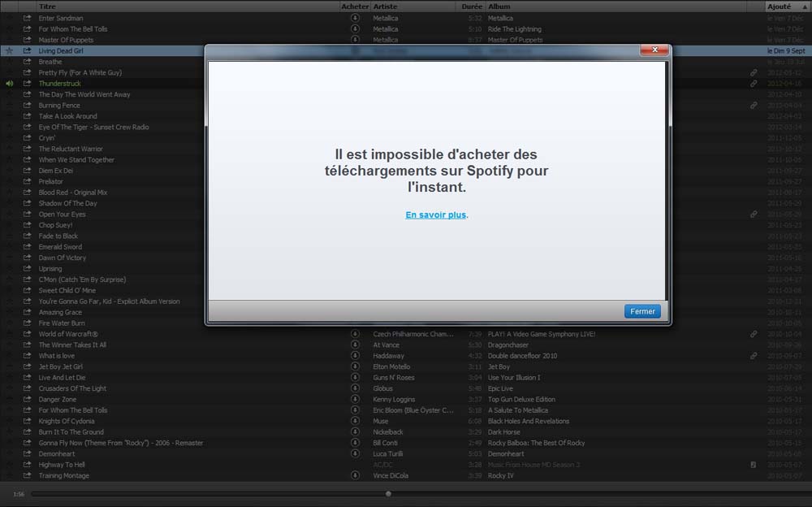Click the buy icon for Training Montage
812x507 pixels.
(356, 475)
